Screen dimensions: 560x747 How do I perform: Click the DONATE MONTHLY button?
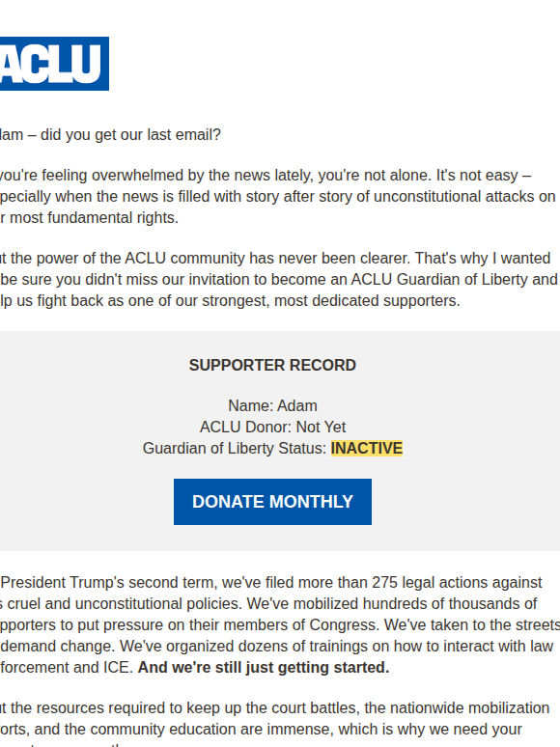pyautogui.click(x=272, y=502)
